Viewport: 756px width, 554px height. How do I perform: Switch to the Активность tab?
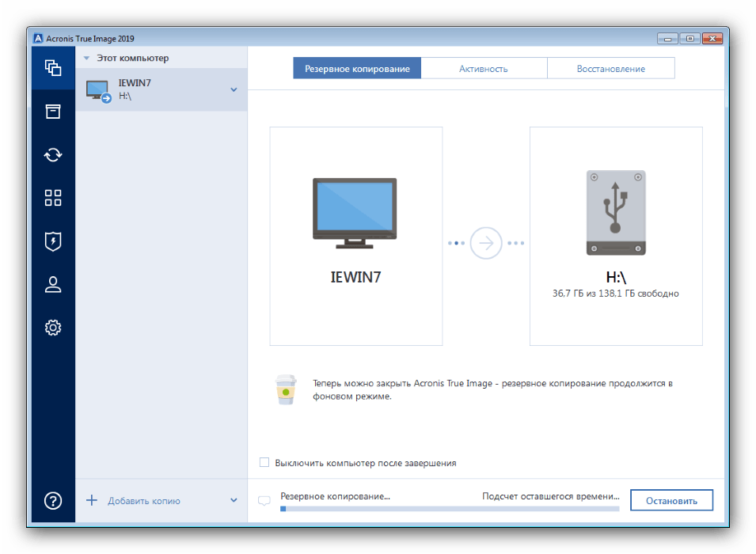point(484,69)
